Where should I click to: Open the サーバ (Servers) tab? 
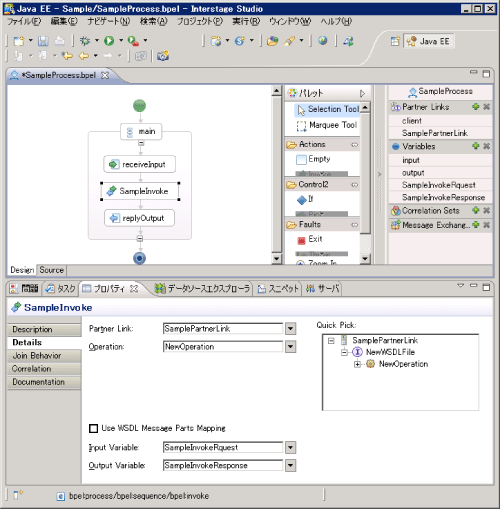[x=322, y=288]
